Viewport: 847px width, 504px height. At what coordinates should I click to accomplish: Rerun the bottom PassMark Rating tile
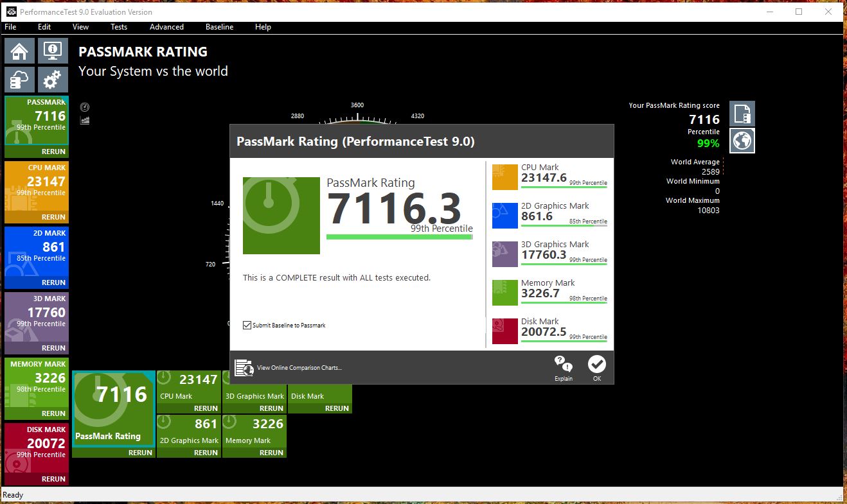coord(140,453)
